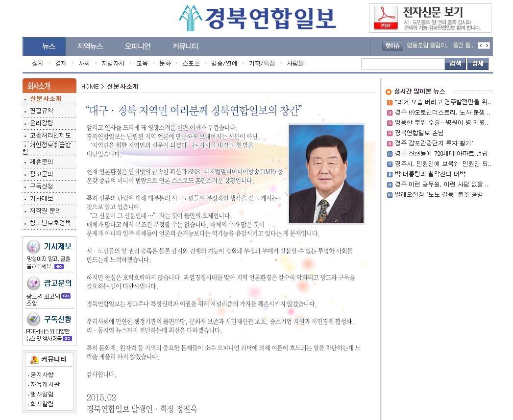Open article 경주 감포관광단지 투자'활기'
Screen dimensions: 513x420
click(434, 143)
